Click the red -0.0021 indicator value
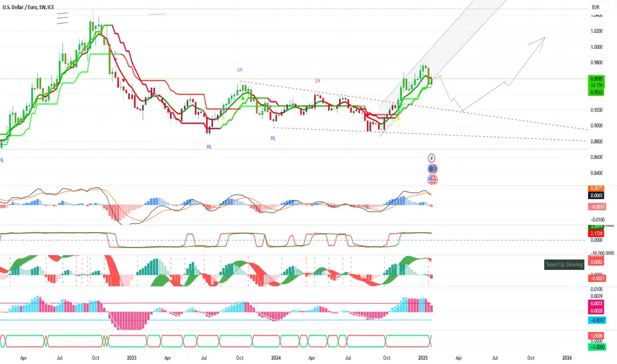This screenshot has height=364, width=617. 596,278
